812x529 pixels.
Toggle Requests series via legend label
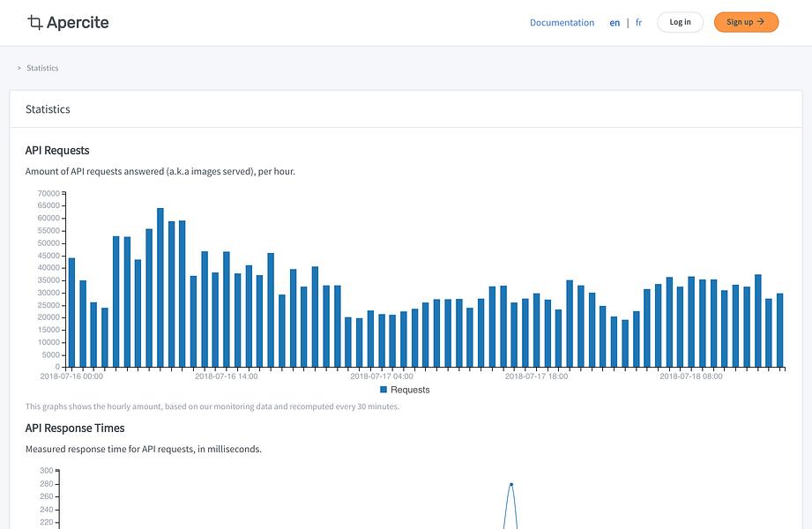pyautogui.click(x=410, y=390)
